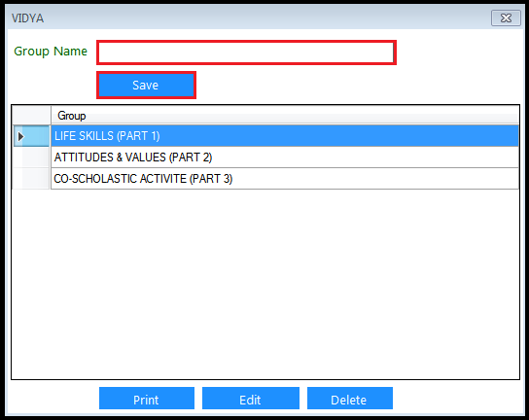Image resolution: width=529 pixels, height=420 pixels.
Task: Click the row header beside ATTITUDES & VALUES
Action: coord(31,157)
